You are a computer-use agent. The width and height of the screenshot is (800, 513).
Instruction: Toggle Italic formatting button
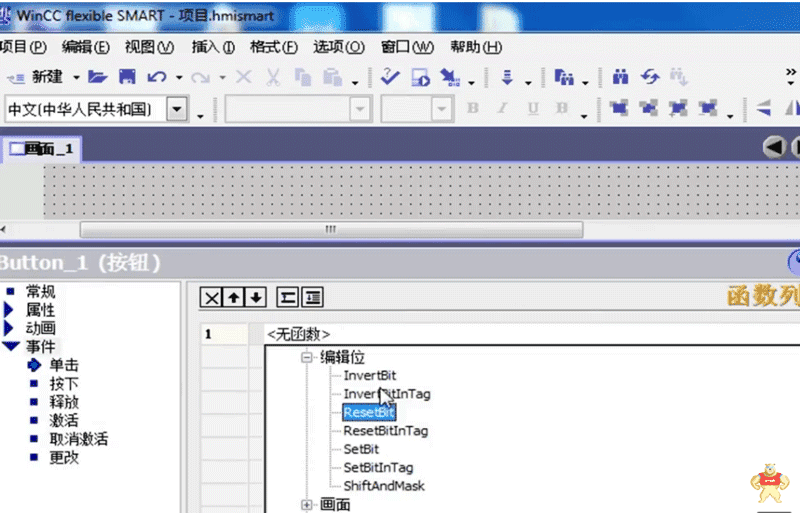(503, 108)
